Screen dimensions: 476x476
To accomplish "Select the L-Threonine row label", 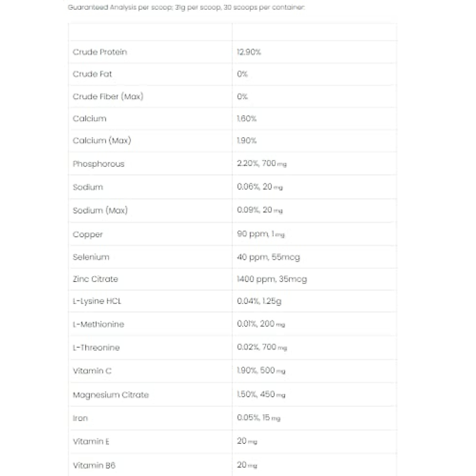I will (x=96, y=347).
